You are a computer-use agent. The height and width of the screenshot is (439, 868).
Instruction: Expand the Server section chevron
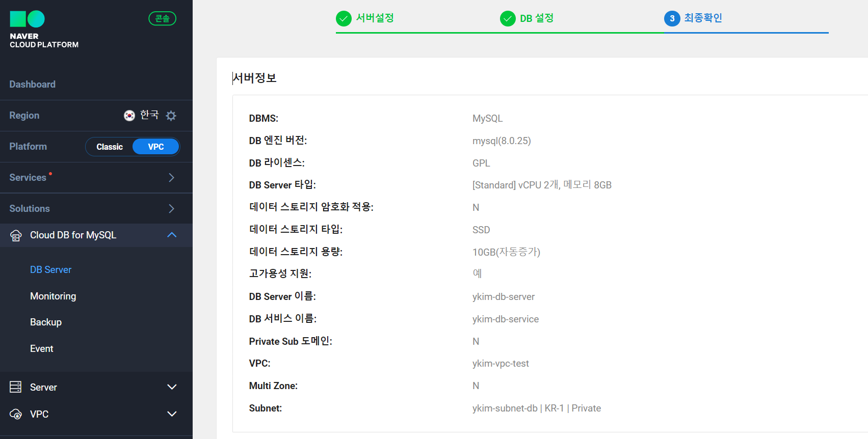pyautogui.click(x=172, y=387)
